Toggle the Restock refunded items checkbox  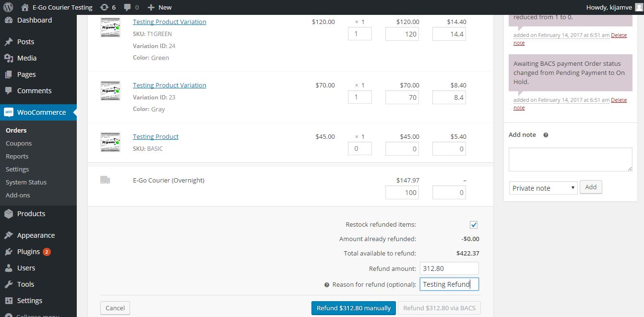pos(474,225)
